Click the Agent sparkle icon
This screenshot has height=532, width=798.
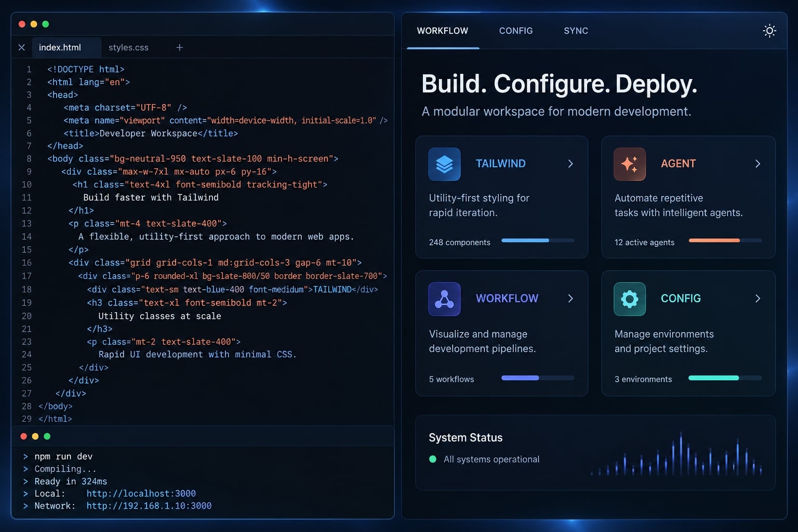[630, 164]
